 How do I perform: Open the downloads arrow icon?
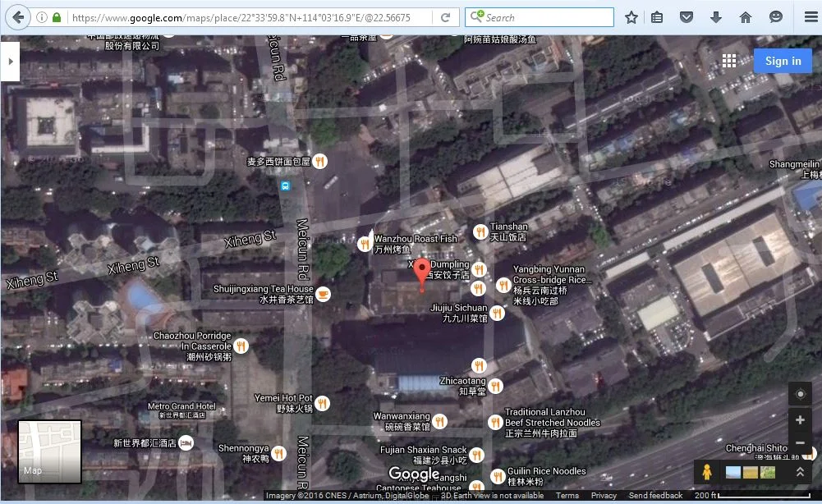(x=715, y=17)
